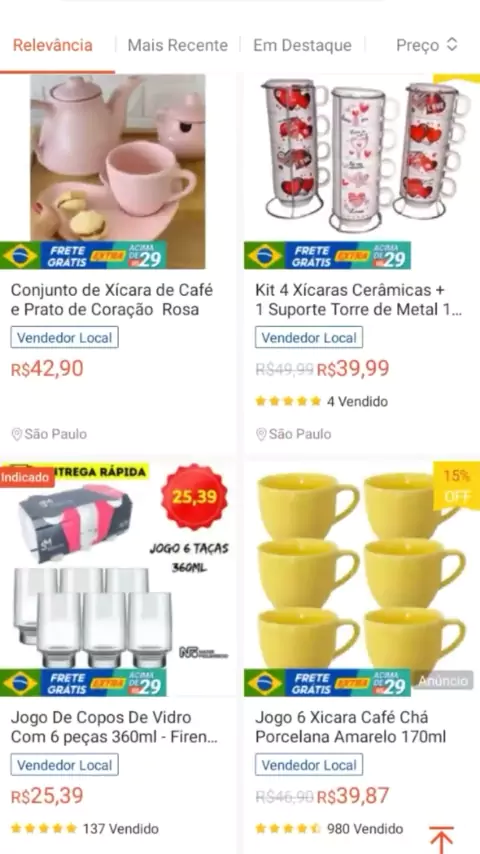Open Jogo De Copos De Vidro title
480x854 pixels.
(x=114, y=727)
